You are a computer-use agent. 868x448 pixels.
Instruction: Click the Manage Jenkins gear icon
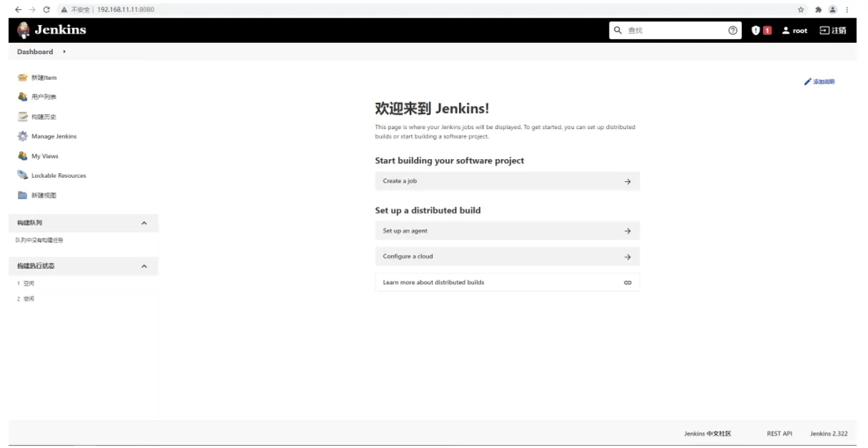(x=22, y=136)
